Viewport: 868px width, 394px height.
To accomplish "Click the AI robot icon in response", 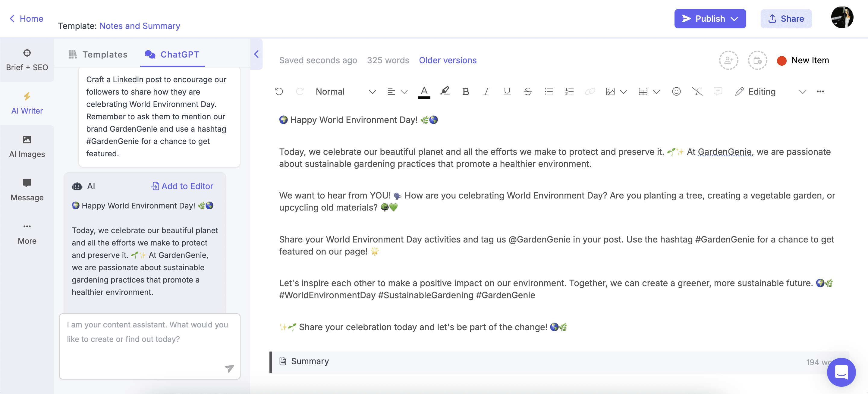I will point(77,186).
